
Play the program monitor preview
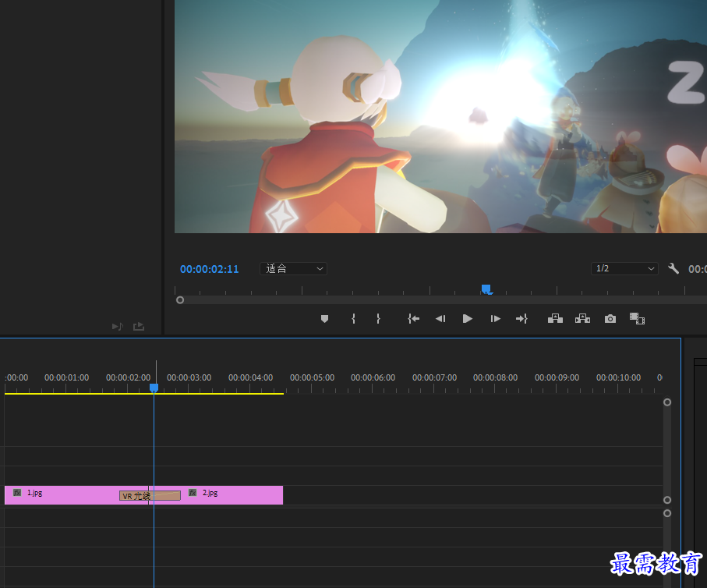(468, 319)
